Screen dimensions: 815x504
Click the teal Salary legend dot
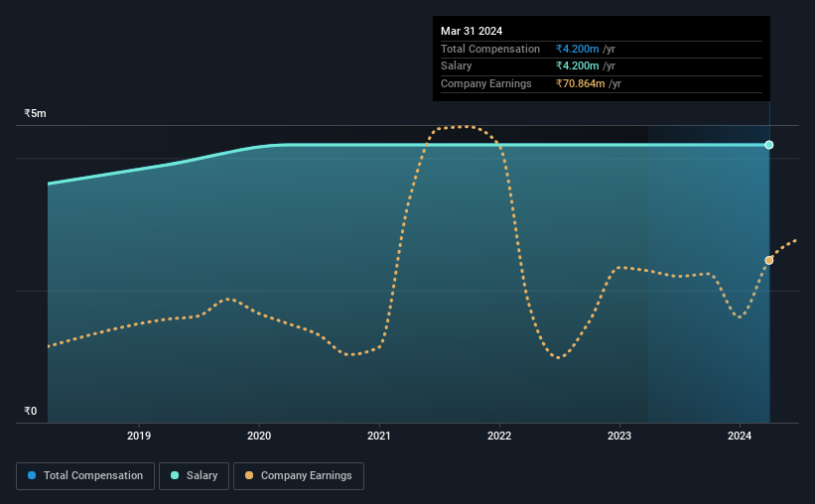pos(175,475)
